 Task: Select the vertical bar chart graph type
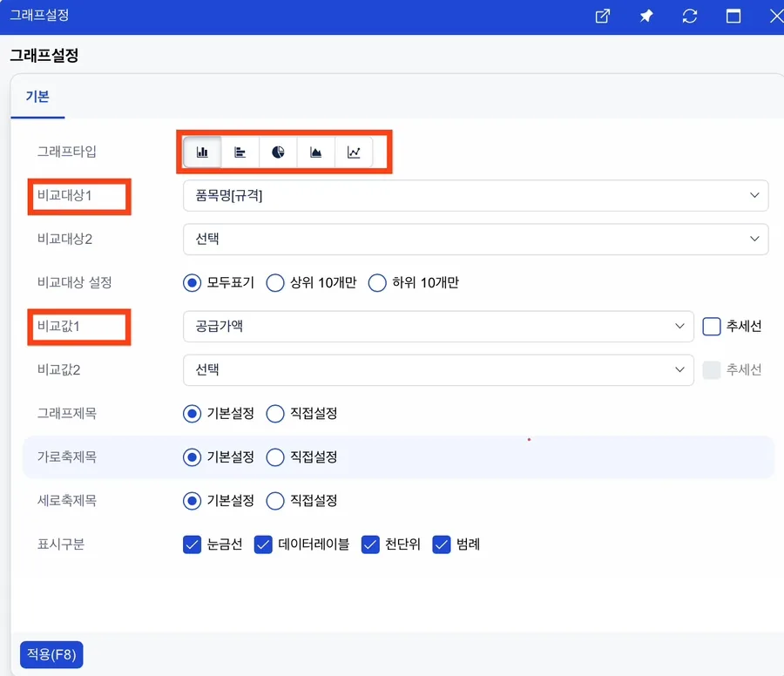click(x=202, y=152)
